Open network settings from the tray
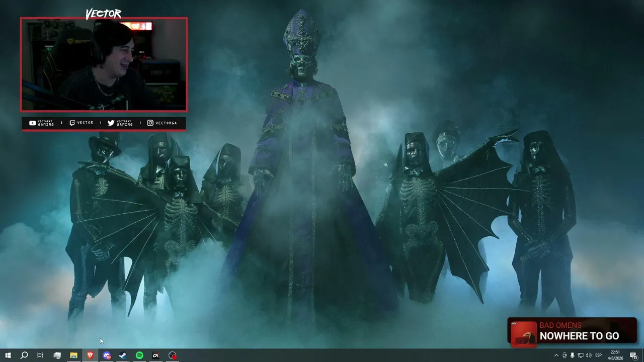Viewport: 644px width, 362px height. pyautogui.click(x=580, y=355)
